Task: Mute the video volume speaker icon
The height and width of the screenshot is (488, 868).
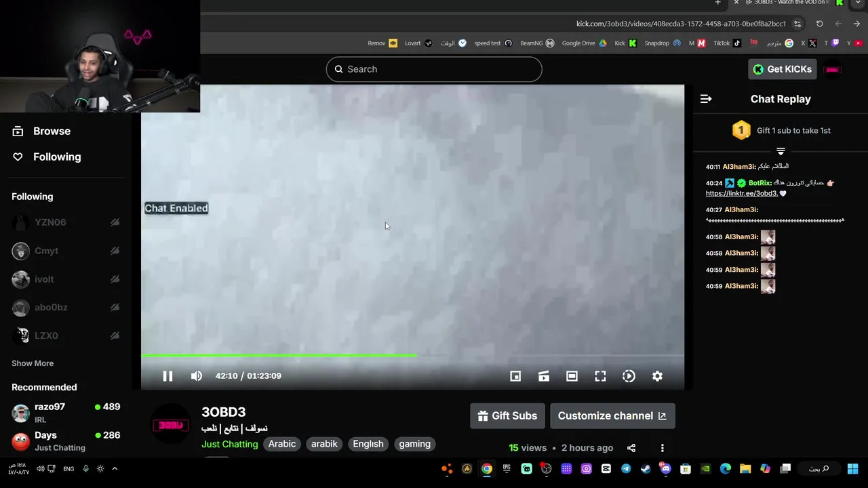Action: coord(197,376)
